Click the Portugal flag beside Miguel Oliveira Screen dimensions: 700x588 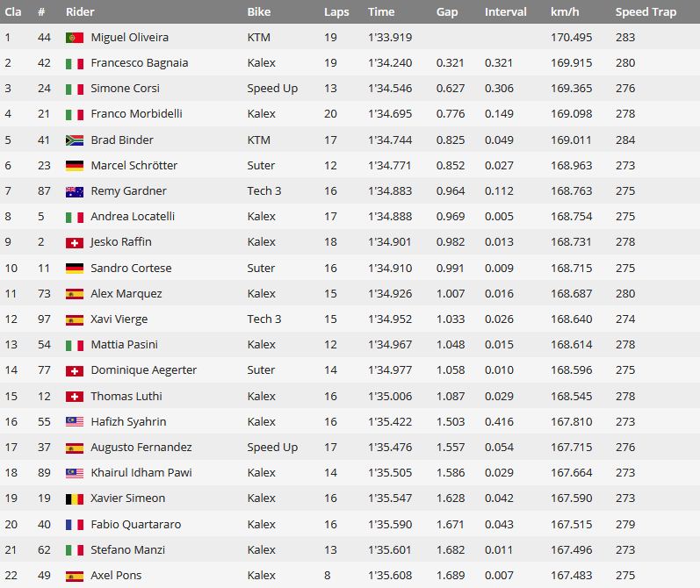tap(75, 38)
